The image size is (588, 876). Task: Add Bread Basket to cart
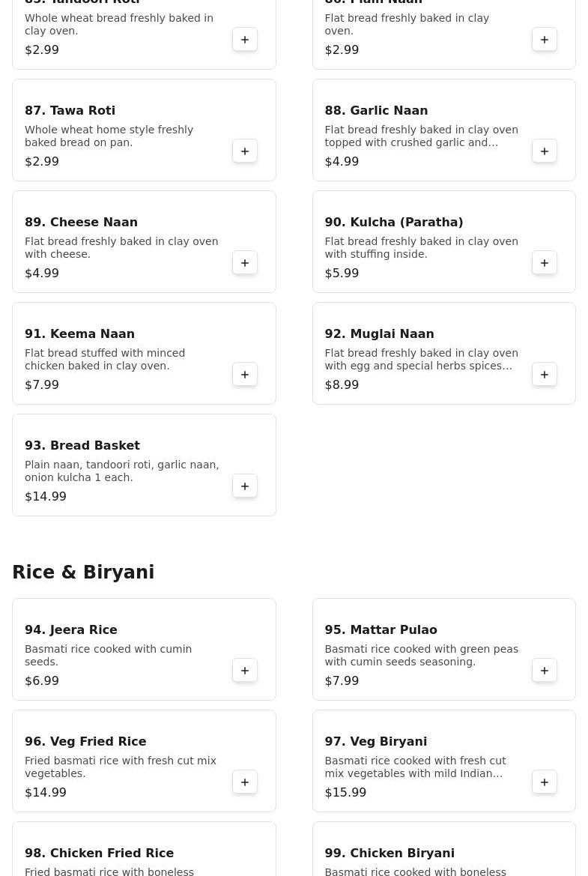coord(245,486)
